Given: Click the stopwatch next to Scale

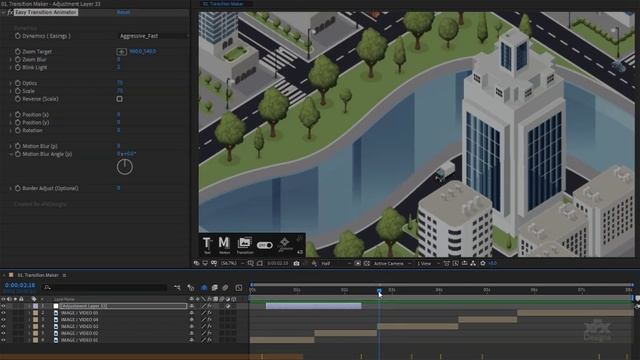Looking at the screenshot, I should point(18,91).
